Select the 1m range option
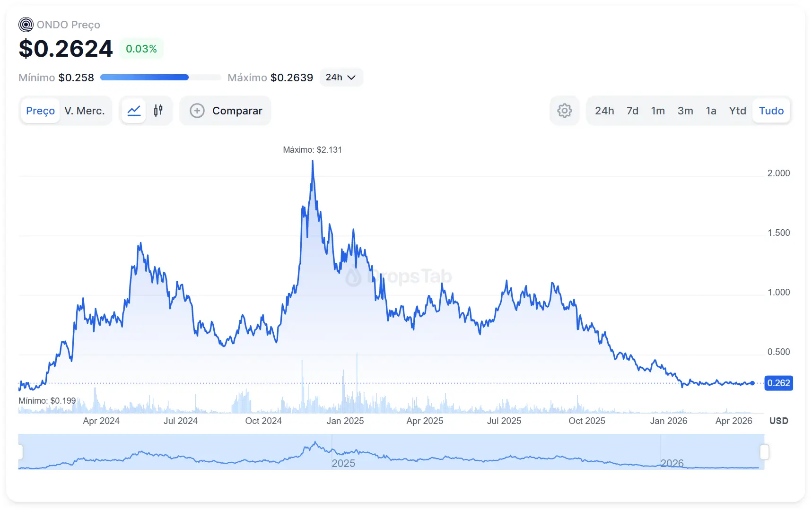Viewport: 812px width, 510px height. (x=658, y=111)
